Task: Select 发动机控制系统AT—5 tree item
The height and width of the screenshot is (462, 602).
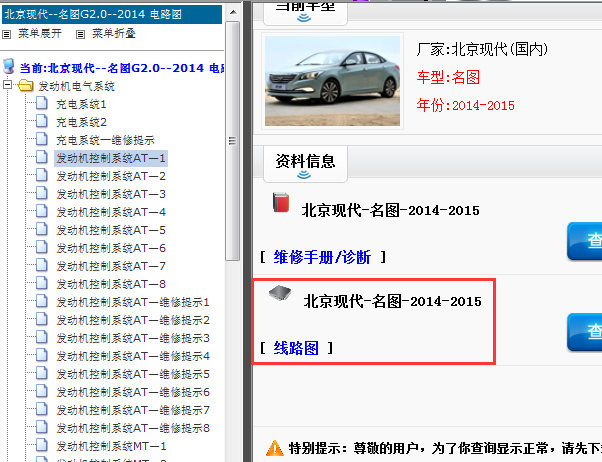Action: [x=111, y=230]
